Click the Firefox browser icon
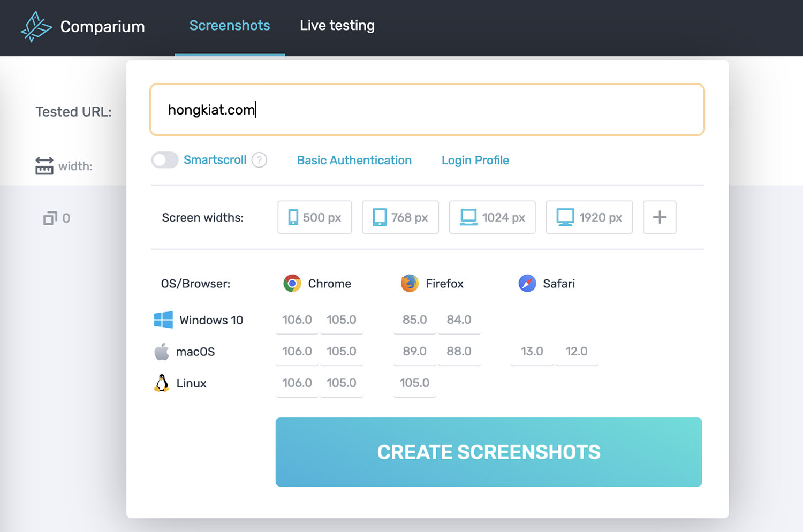The image size is (803, 532). (410, 283)
